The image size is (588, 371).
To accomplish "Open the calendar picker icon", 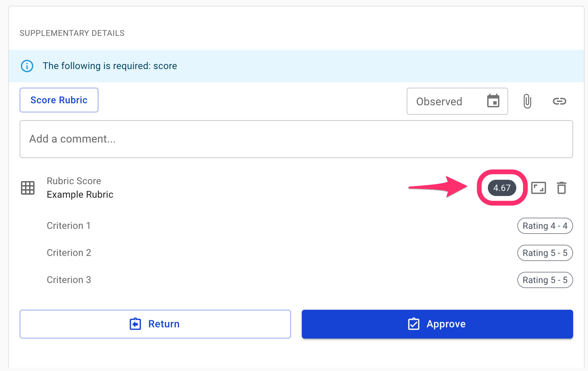I will (493, 101).
